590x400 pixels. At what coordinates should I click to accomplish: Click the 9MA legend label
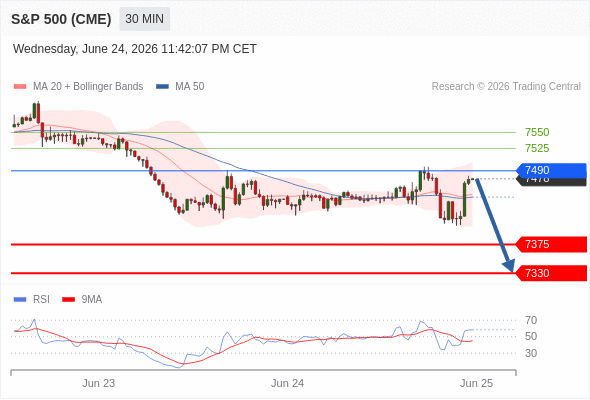pyautogui.click(x=92, y=300)
